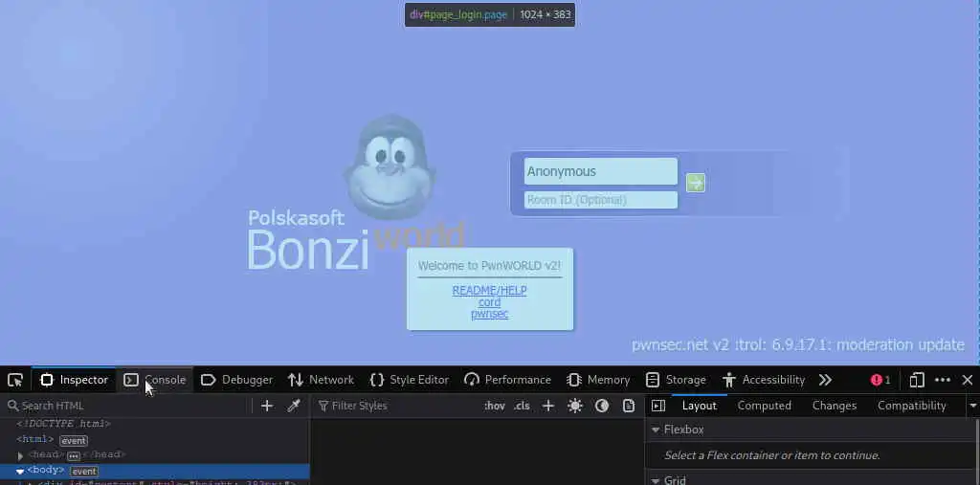Select the Compatibility sidebar tab
This screenshot has width=980, height=485.
pos(912,406)
